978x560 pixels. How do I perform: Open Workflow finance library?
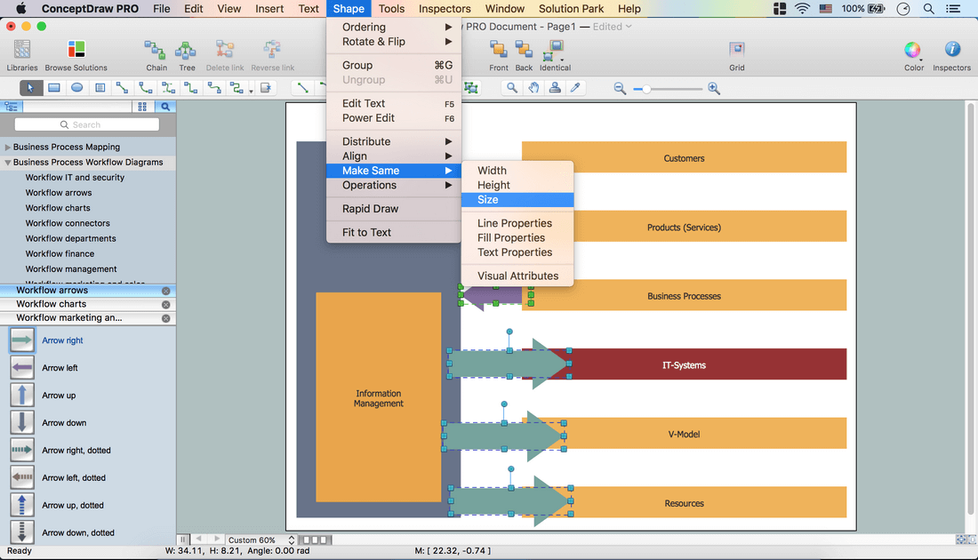[60, 254]
